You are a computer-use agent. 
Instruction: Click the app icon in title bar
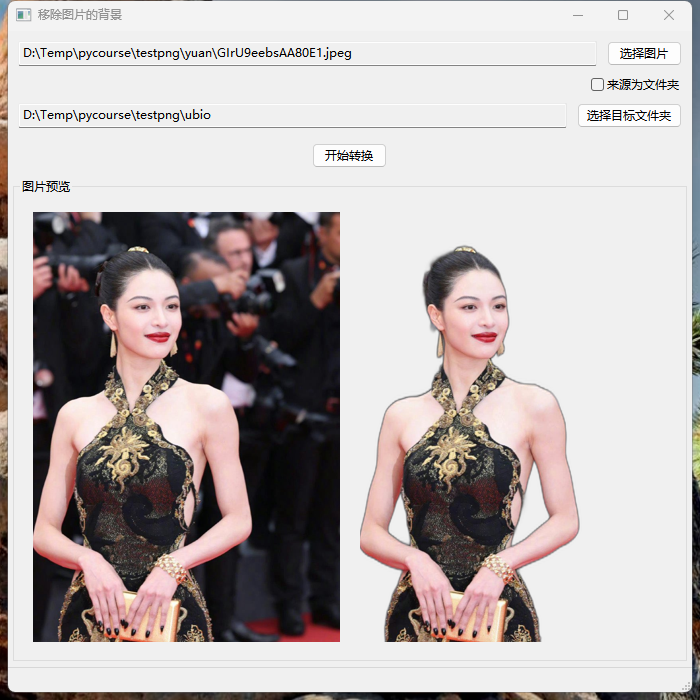[23, 15]
